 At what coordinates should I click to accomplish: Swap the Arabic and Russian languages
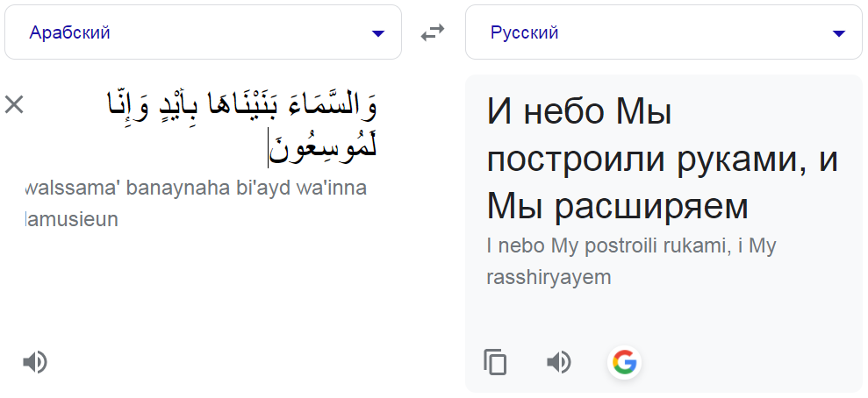coord(433,33)
